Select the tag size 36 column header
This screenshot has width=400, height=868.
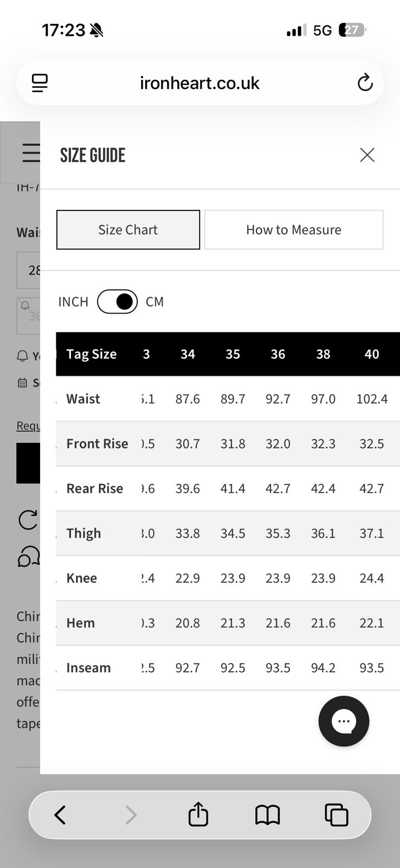[278, 354]
